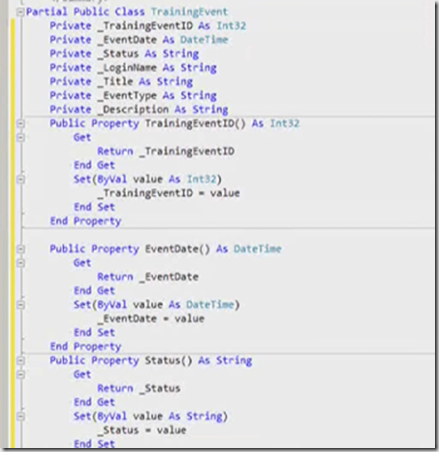Click End Set below _EventDate = value
The width and height of the screenshot is (439, 452).
click(94, 333)
